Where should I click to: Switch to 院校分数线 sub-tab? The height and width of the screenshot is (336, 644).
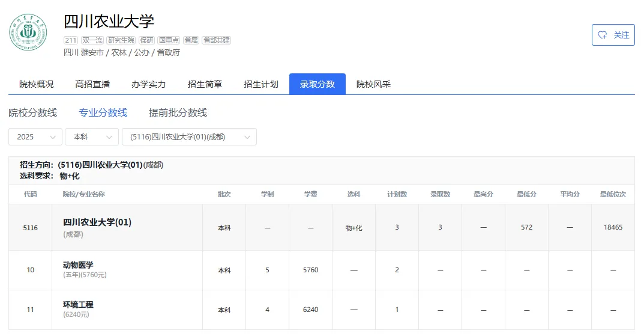33,112
